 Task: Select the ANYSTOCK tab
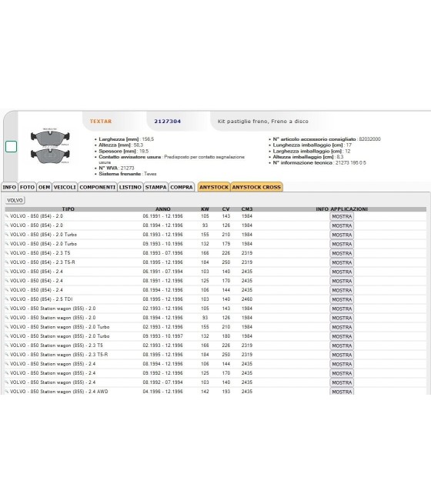[214, 187]
